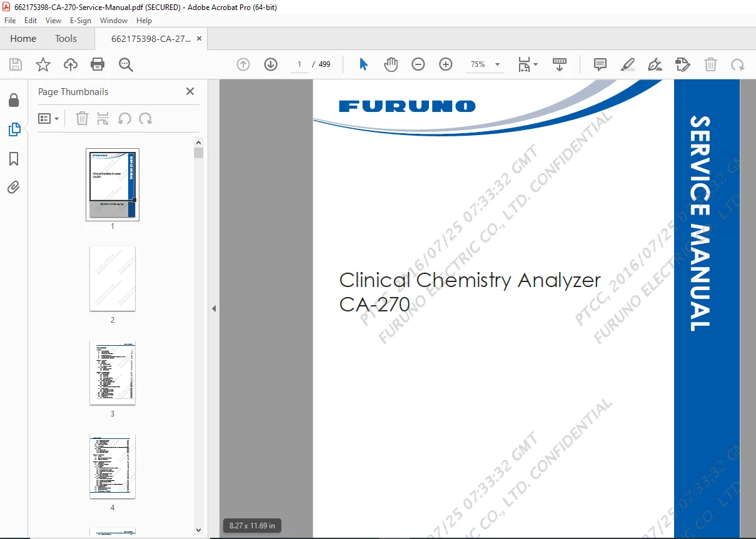
Task: Rotate thumbnail pages counterclockwise
Action: 124,118
